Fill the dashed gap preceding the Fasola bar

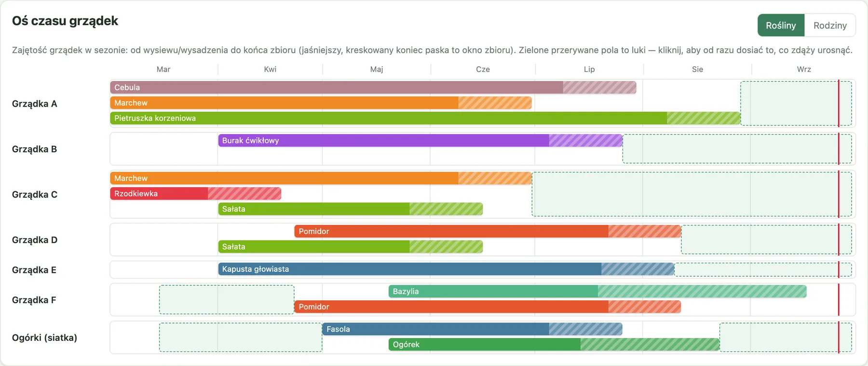(x=241, y=337)
